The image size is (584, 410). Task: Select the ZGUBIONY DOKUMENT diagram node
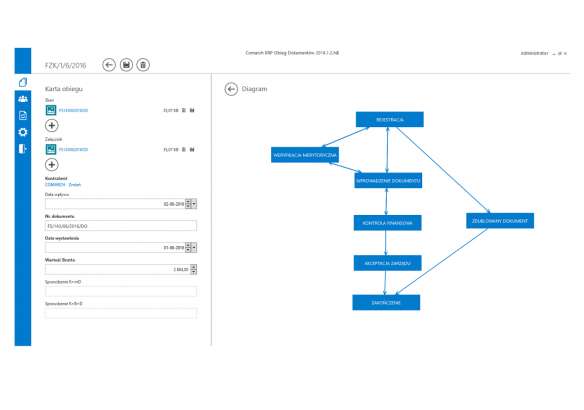tap(500, 221)
